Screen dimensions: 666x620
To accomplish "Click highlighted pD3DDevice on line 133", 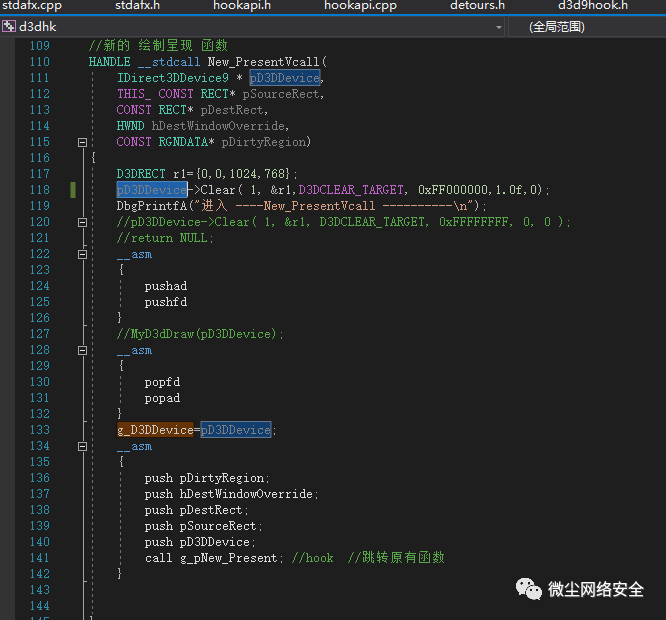I will (236, 430).
